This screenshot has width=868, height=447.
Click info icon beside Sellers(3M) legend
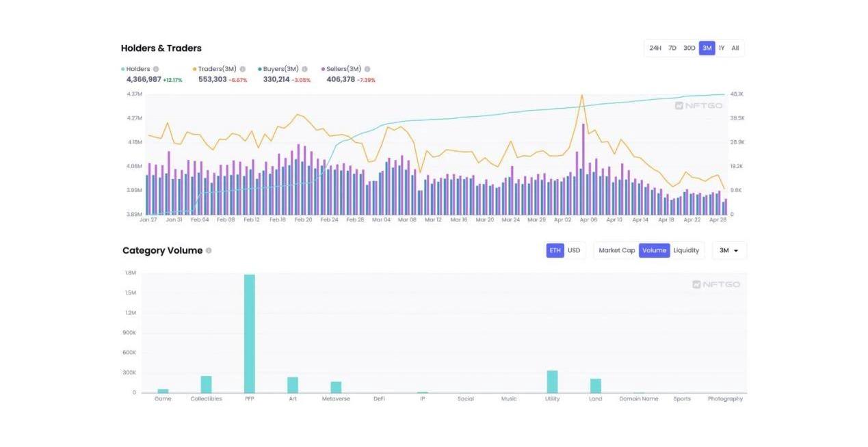click(367, 69)
